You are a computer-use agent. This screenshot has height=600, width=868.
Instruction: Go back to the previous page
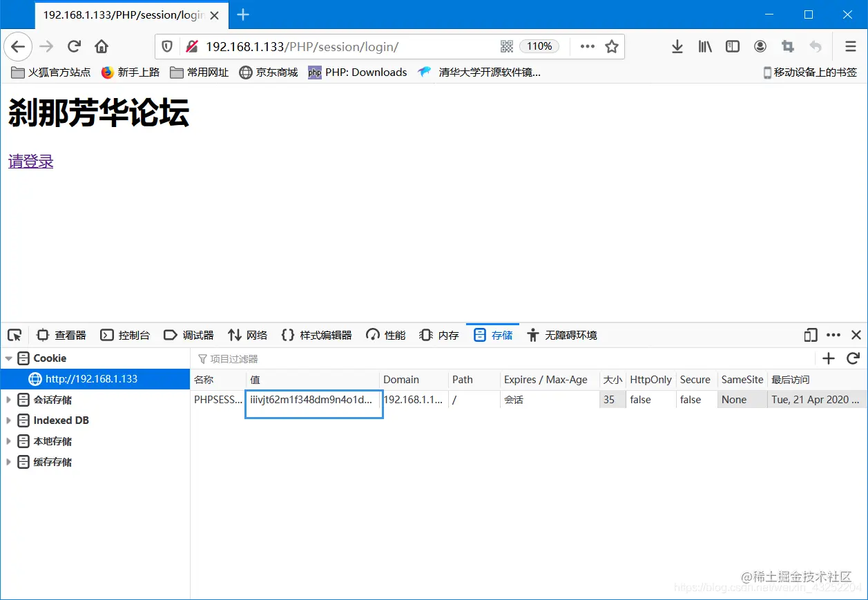pyautogui.click(x=18, y=46)
